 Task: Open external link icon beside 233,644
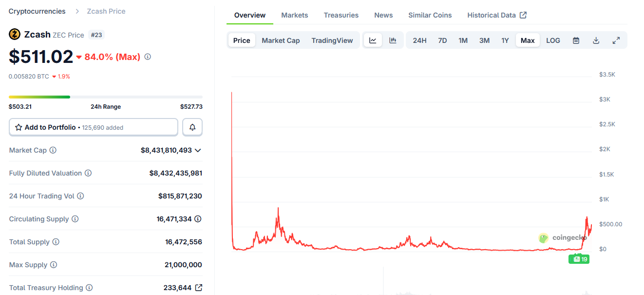pos(198,288)
